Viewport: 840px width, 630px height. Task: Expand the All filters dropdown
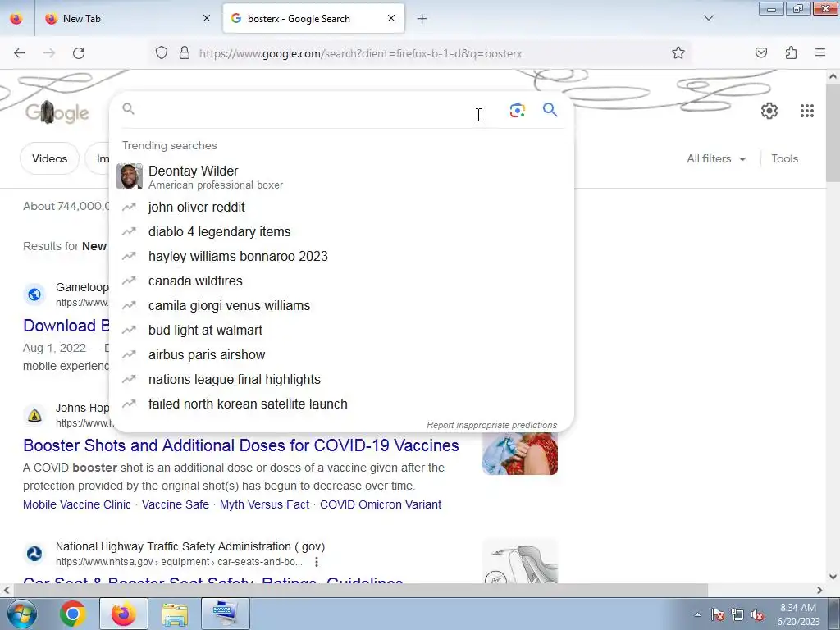(716, 158)
